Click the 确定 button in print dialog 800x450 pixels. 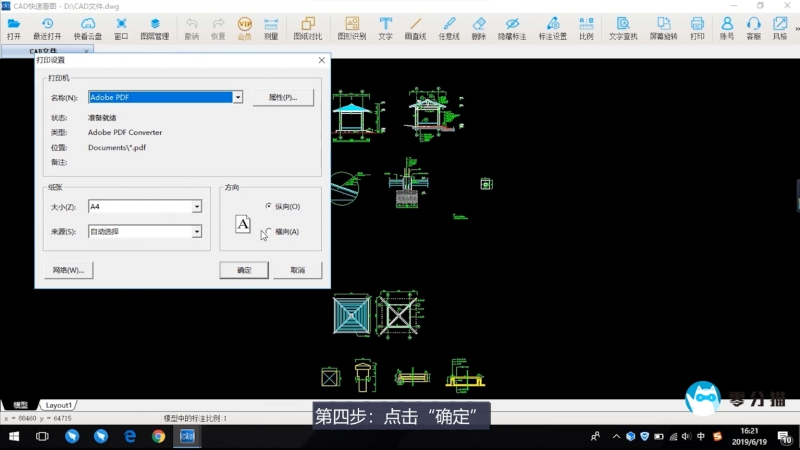tap(244, 270)
